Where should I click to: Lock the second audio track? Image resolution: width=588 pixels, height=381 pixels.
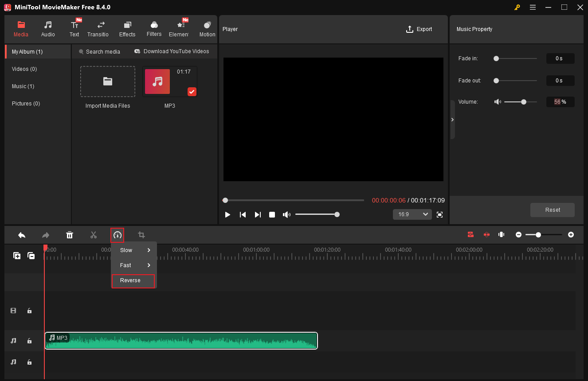click(29, 362)
